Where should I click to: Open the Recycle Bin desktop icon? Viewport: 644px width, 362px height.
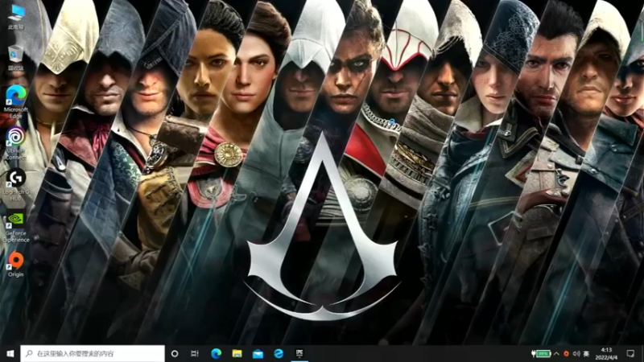pyautogui.click(x=16, y=58)
